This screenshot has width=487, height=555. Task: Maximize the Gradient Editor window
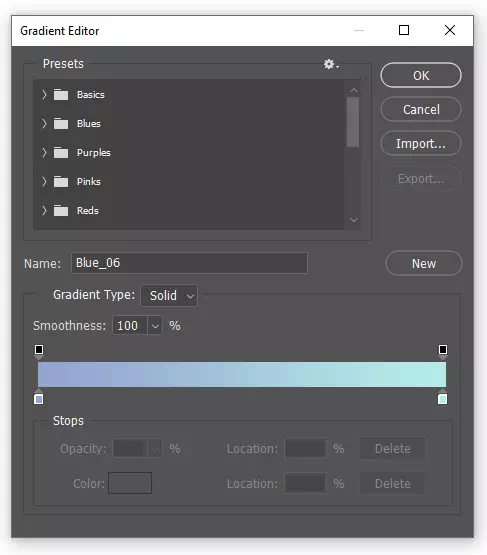tap(404, 30)
